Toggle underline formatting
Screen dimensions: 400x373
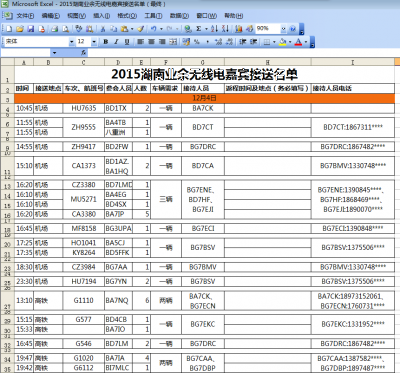(x=127, y=42)
